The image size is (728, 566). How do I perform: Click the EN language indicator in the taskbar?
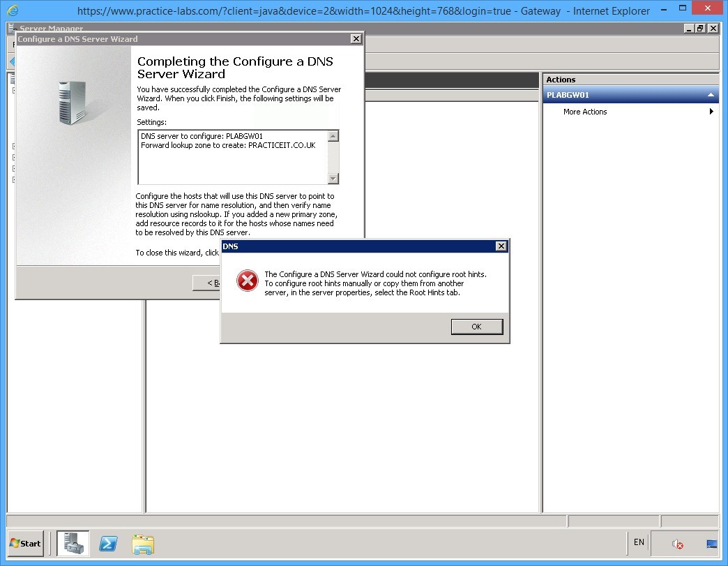point(638,542)
